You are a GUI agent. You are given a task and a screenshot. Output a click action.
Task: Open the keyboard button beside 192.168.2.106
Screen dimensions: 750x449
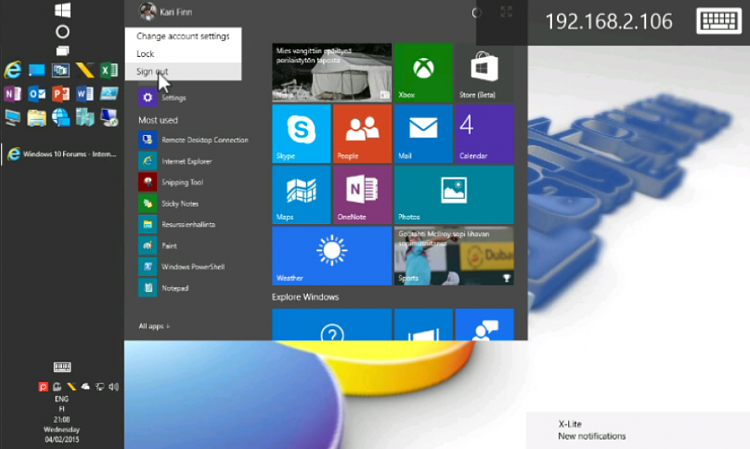[x=718, y=21]
